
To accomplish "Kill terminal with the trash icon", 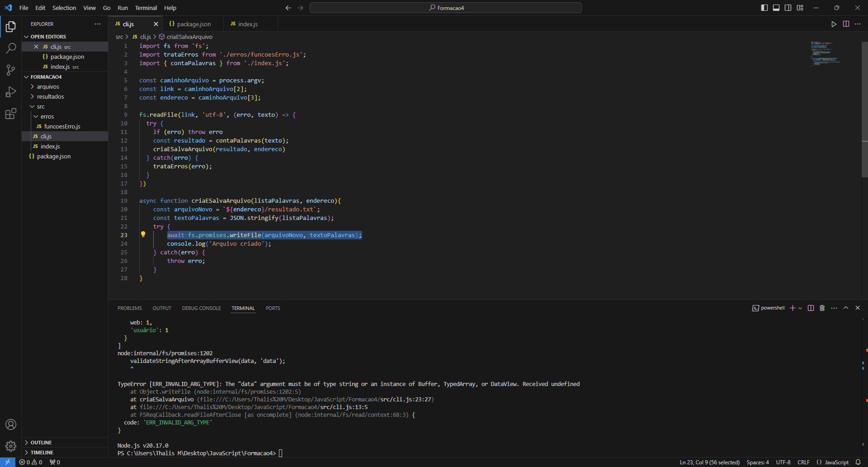I will click(x=822, y=308).
